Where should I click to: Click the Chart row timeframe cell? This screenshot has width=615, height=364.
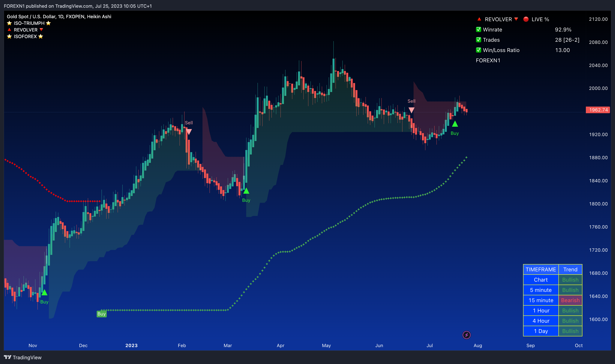click(541, 280)
